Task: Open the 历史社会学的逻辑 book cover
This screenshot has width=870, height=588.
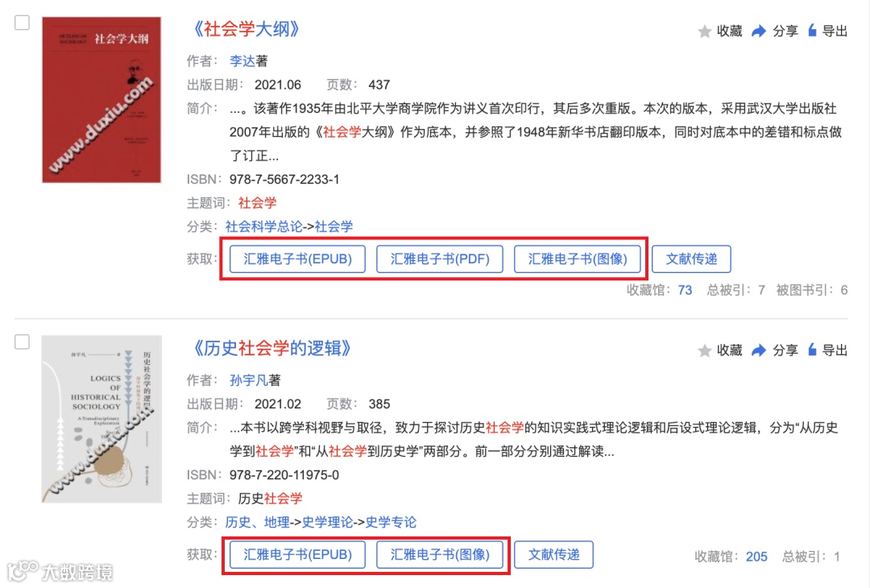Action: coord(101,419)
